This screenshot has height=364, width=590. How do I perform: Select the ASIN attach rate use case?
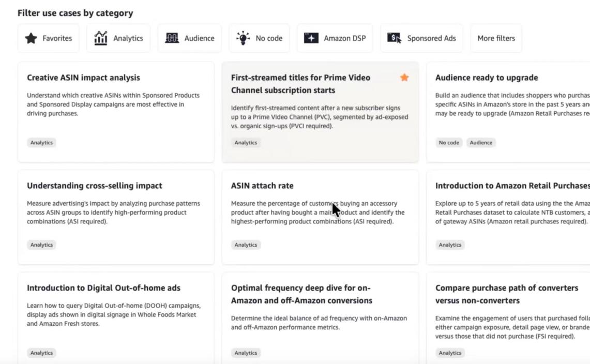click(262, 186)
